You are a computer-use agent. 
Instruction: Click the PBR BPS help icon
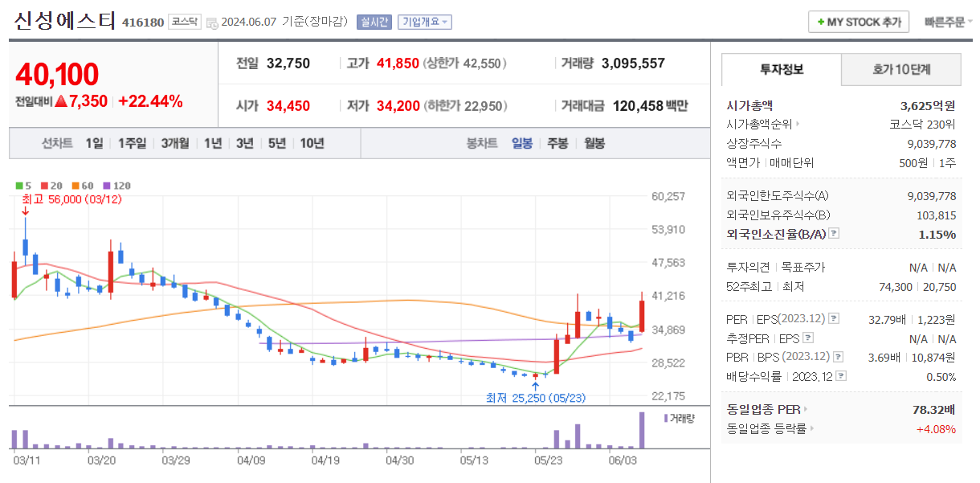point(837,357)
